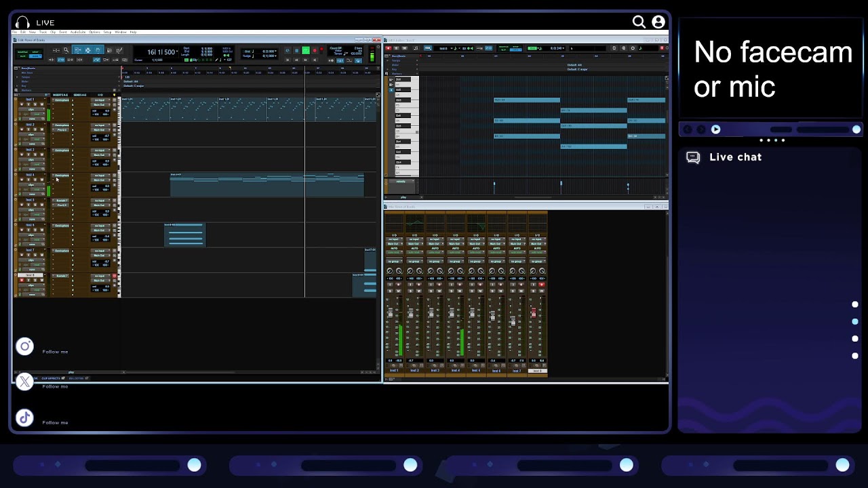868x488 pixels.
Task: Click the Inst 8 track name
Action: (30, 275)
